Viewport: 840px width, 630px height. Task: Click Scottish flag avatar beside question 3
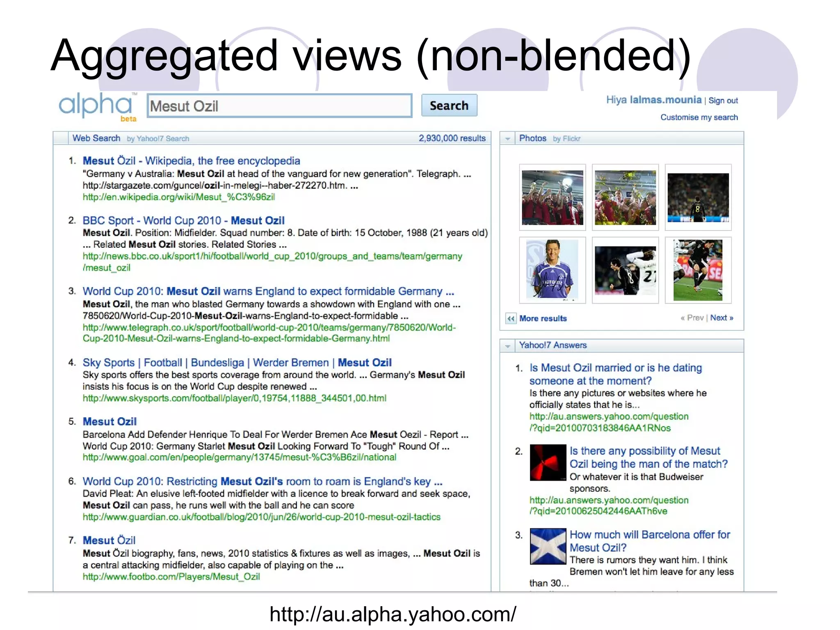[548, 546]
